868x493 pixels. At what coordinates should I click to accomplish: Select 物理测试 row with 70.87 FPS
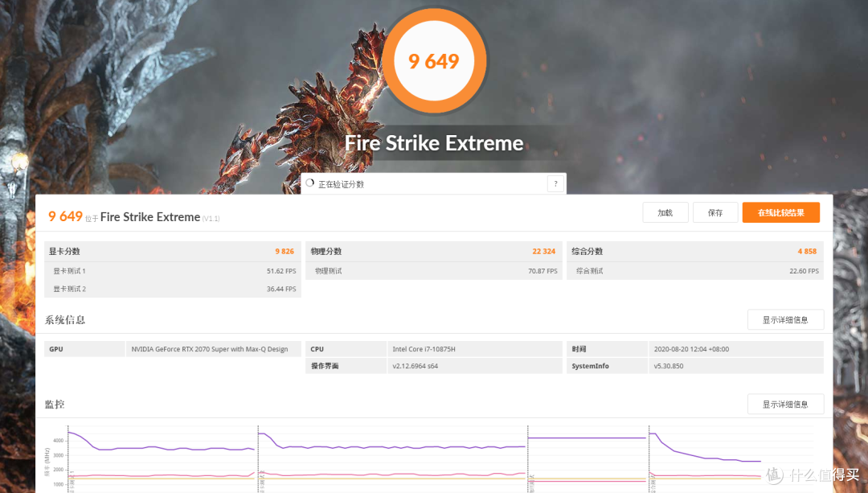[433, 271]
